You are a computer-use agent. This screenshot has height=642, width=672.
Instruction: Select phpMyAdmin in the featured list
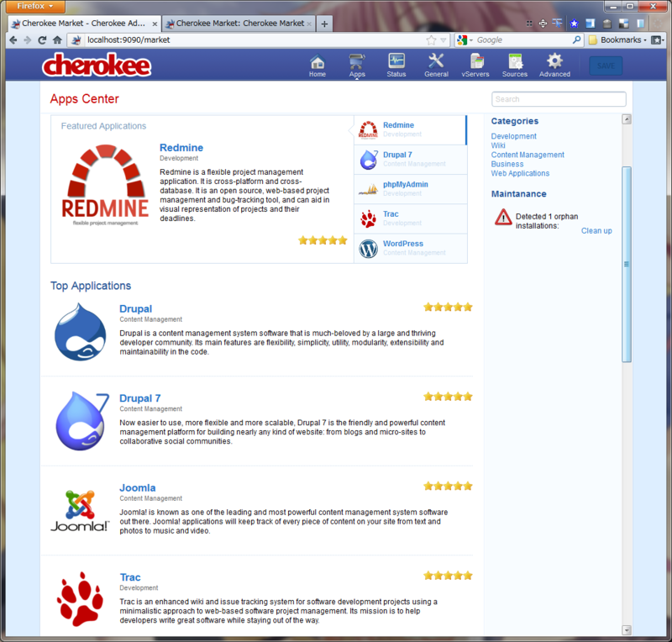(x=411, y=189)
